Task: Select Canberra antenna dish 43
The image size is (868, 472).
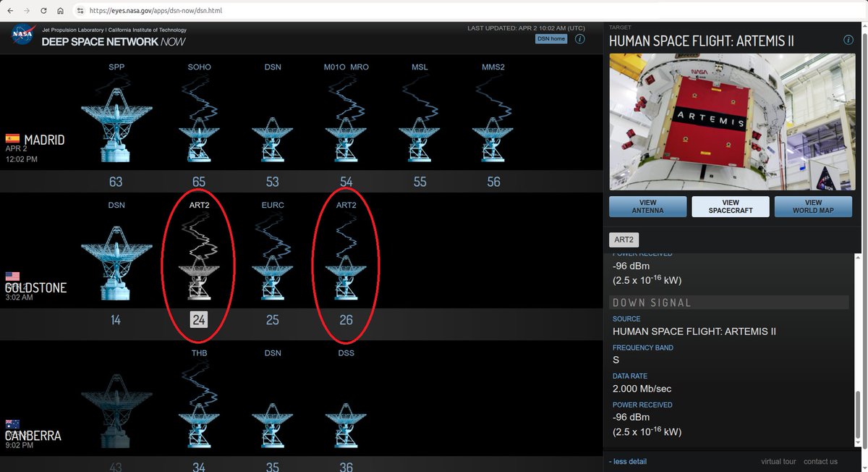Action: coord(116,411)
